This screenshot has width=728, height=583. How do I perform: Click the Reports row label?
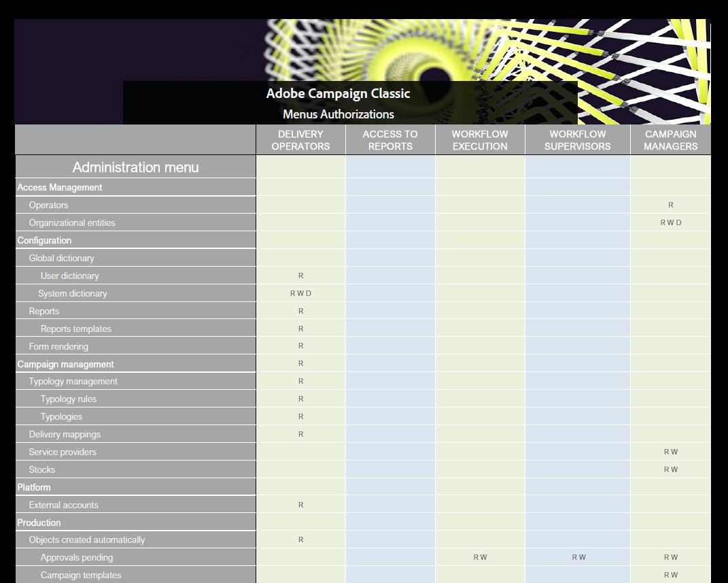click(44, 311)
